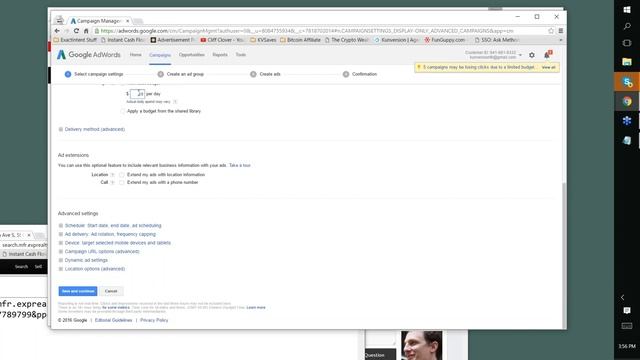
Task: Go to the Tools tab
Action: pyautogui.click(x=241, y=55)
